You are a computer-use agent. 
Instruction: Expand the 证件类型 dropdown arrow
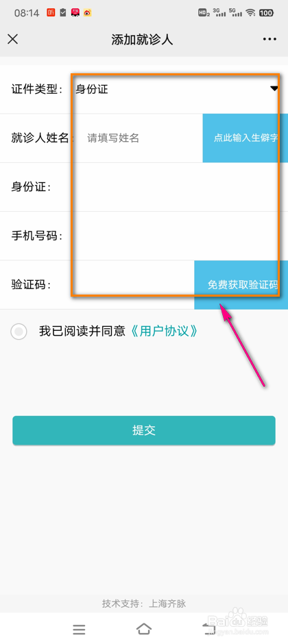274,88
